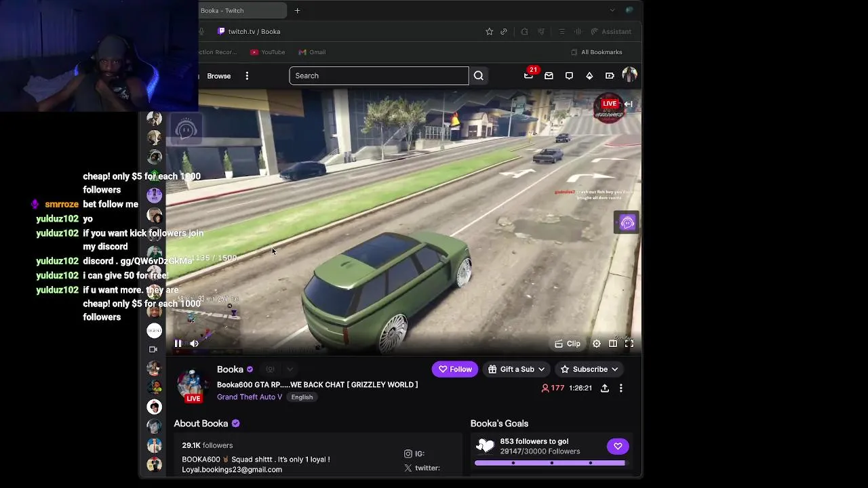This screenshot has height=488, width=868.
Task: Click the reaction button beside Booka's verified badge
Action: coord(270,369)
